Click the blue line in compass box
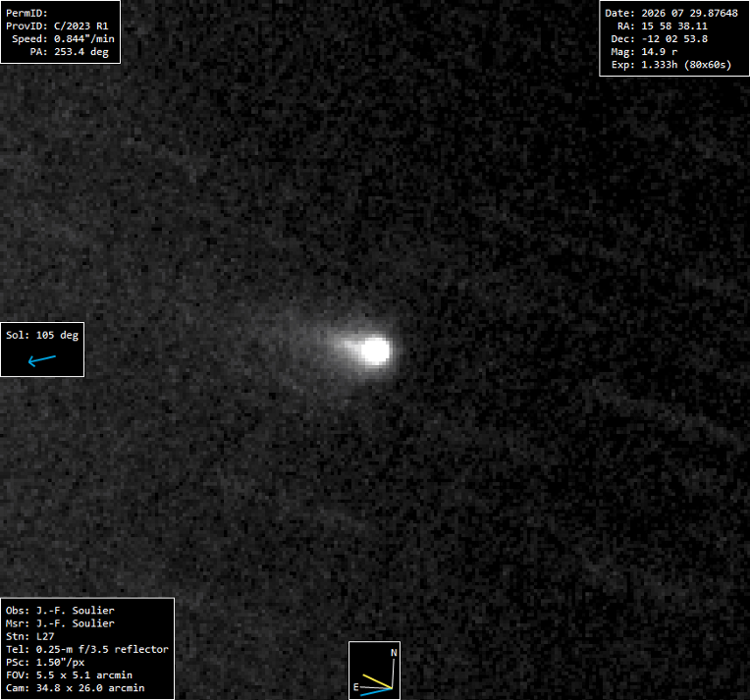This screenshot has height=700, width=750. (x=376, y=691)
